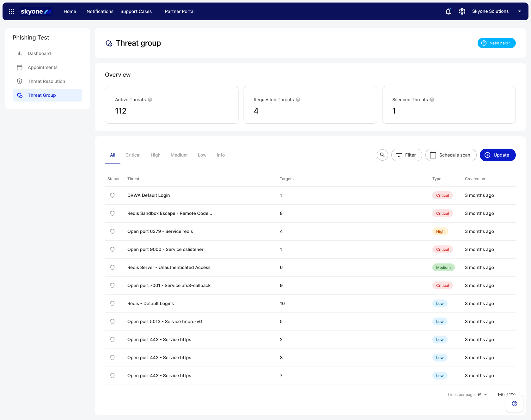Image resolution: width=531 pixels, height=420 pixels.
Task: Open settings gear icon in header
Action: [462, 11]
